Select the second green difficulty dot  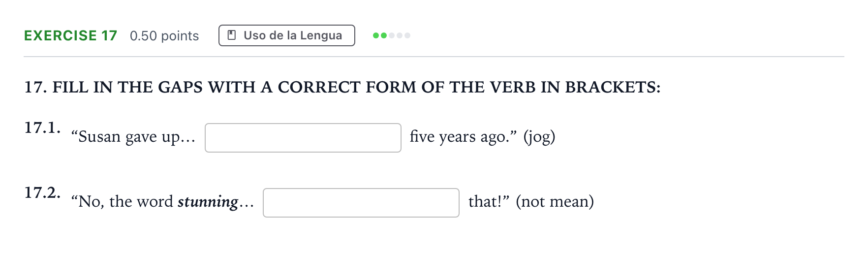(x=384, y=35)
